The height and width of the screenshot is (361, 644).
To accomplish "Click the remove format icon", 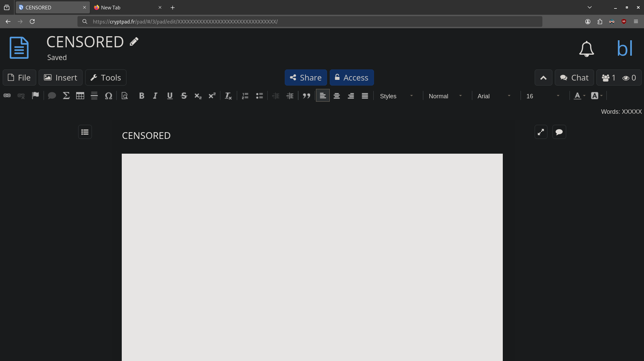I will coord(228,96).
